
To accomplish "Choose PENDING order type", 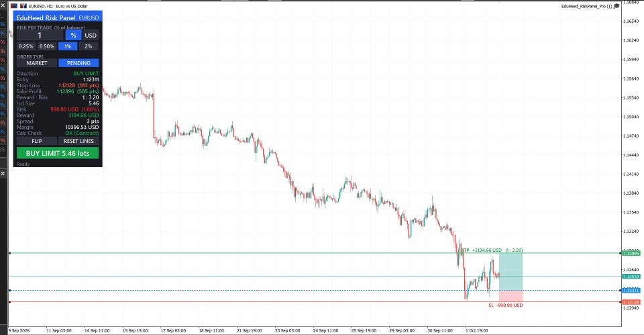I will tap(78, 63).
